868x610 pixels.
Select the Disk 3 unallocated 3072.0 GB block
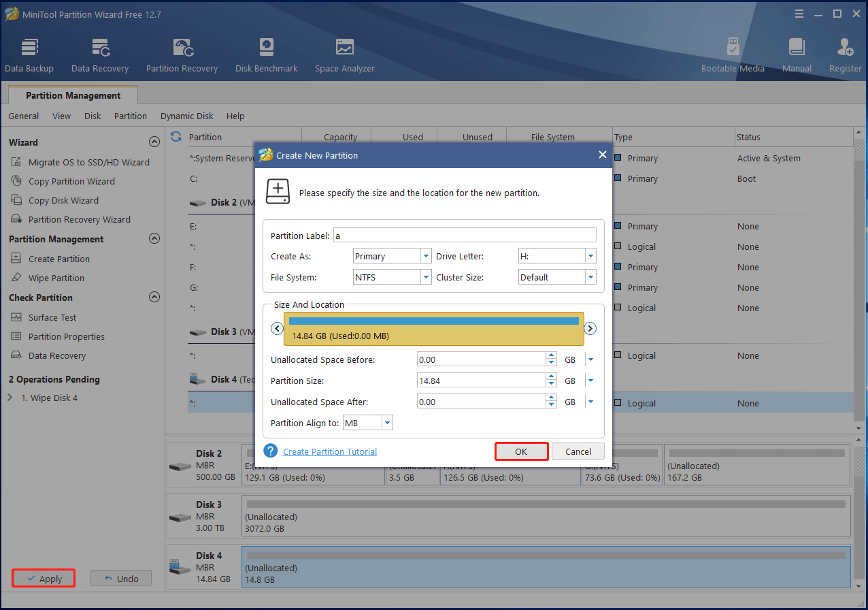pos(546,515)
